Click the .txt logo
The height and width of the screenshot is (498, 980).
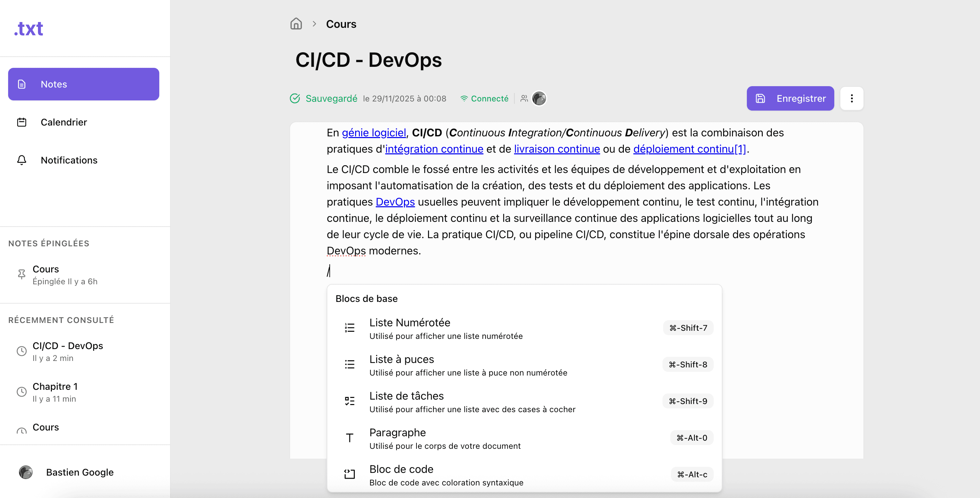pyautogui.click(x=28, y=28)
